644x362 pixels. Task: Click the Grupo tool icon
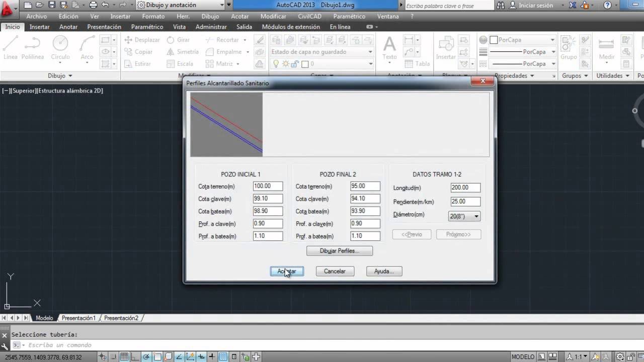click(569, 48)
